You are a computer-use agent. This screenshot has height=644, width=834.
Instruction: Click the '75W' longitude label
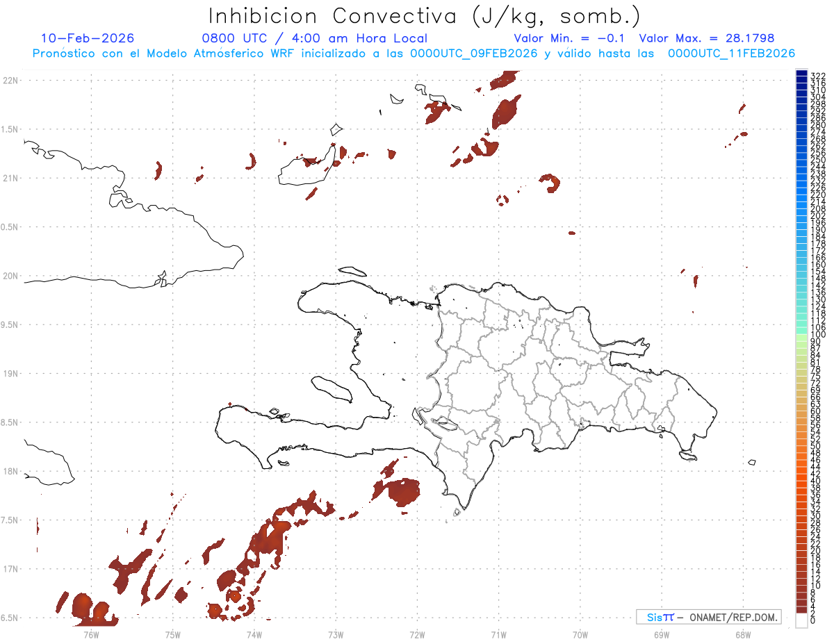[173, 634]
